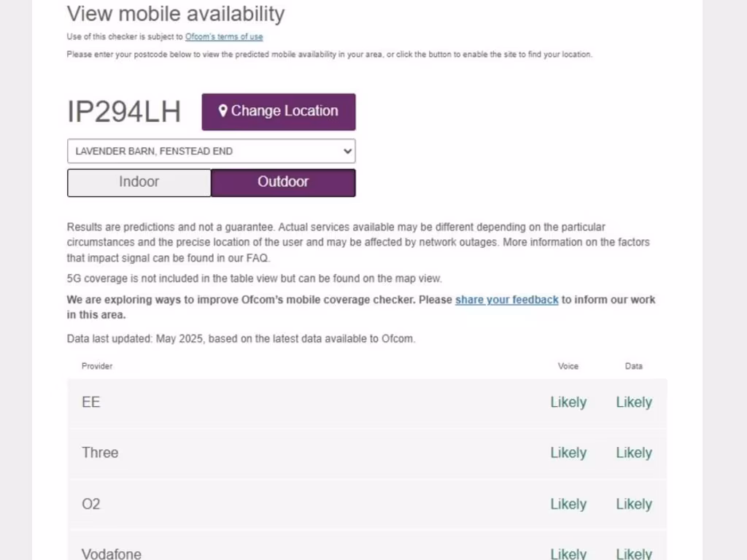
Task: Click the IP294LH postcode heading
Action: tap(124, 112)
